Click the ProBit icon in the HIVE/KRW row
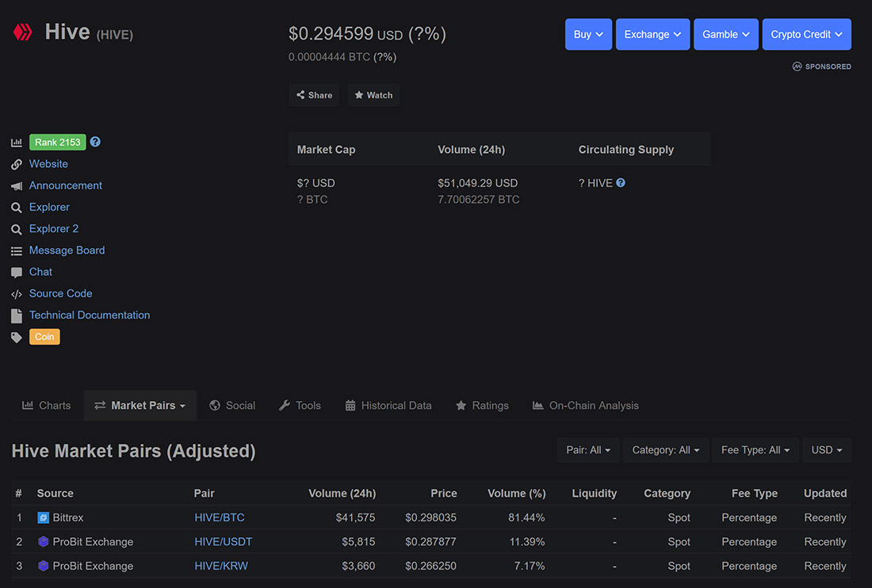872x588 pixels. [x=43, y=566]
